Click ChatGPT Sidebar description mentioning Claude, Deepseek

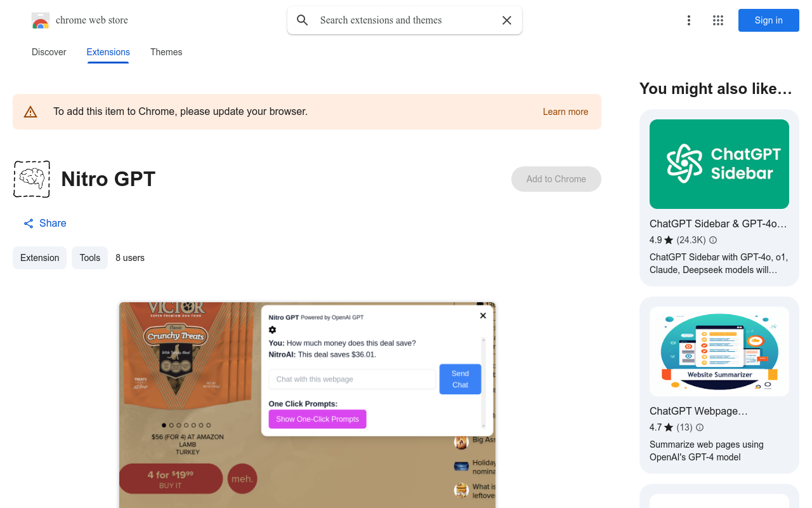[x=719, y=264]
